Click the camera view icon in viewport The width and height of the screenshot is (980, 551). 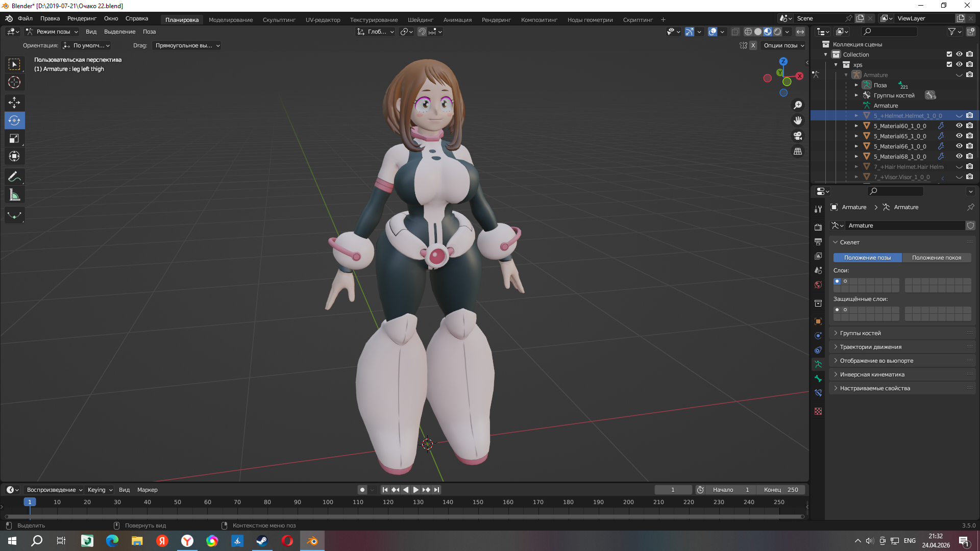pyautogui.click(x=798, y=136)
